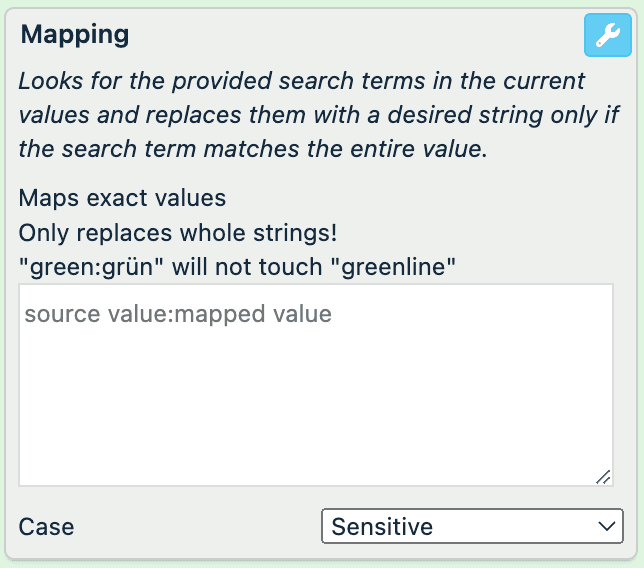Click the Mapping panel title

(x=75, y=35)
